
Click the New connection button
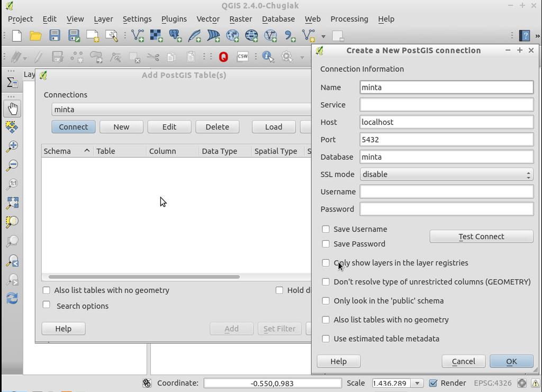[121, 127]
